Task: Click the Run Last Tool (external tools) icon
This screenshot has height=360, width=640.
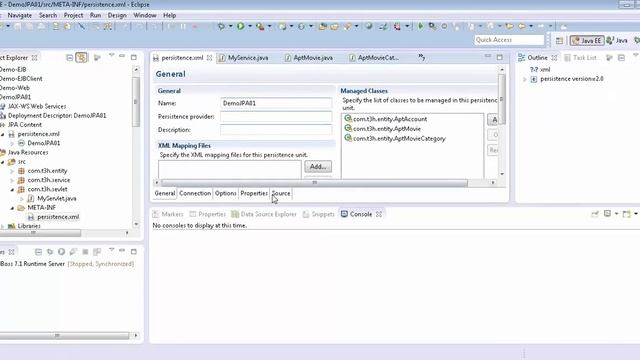Action: (x=260, y=27)
